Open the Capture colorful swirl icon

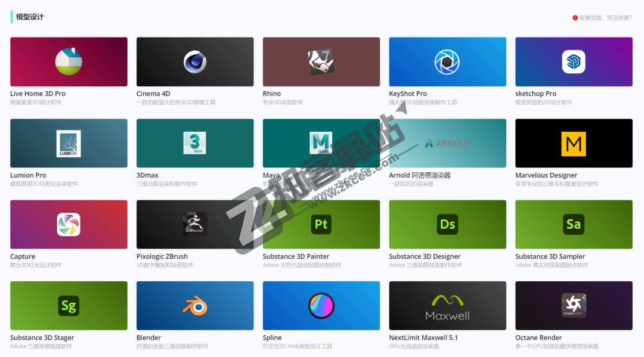pyautogui.click(x=69, y=225)
